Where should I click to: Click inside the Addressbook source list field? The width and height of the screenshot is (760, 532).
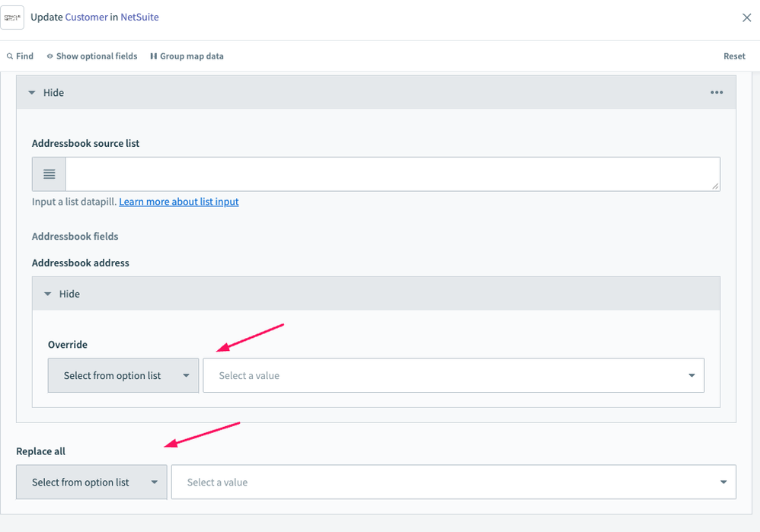tap(388, 174)
